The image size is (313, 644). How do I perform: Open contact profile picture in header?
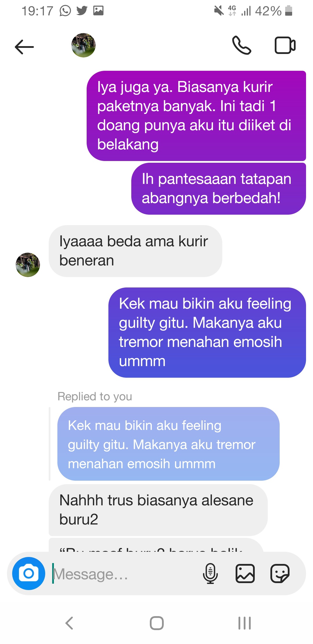(x=83, y=45)
